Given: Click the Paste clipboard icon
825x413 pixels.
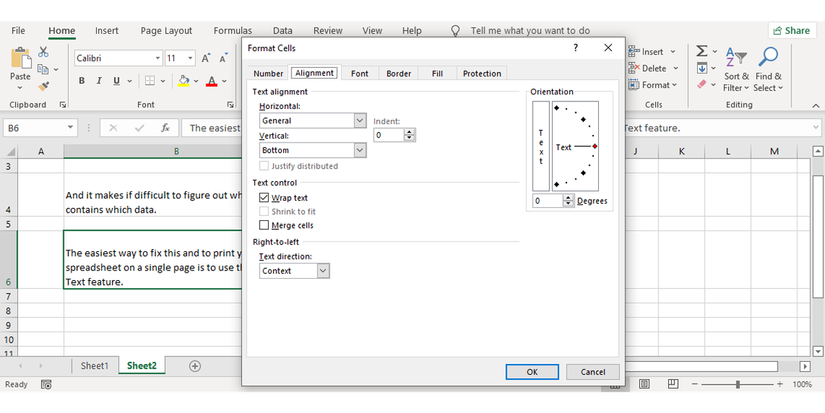Looking at the screenshot, I should coord(21,58).
